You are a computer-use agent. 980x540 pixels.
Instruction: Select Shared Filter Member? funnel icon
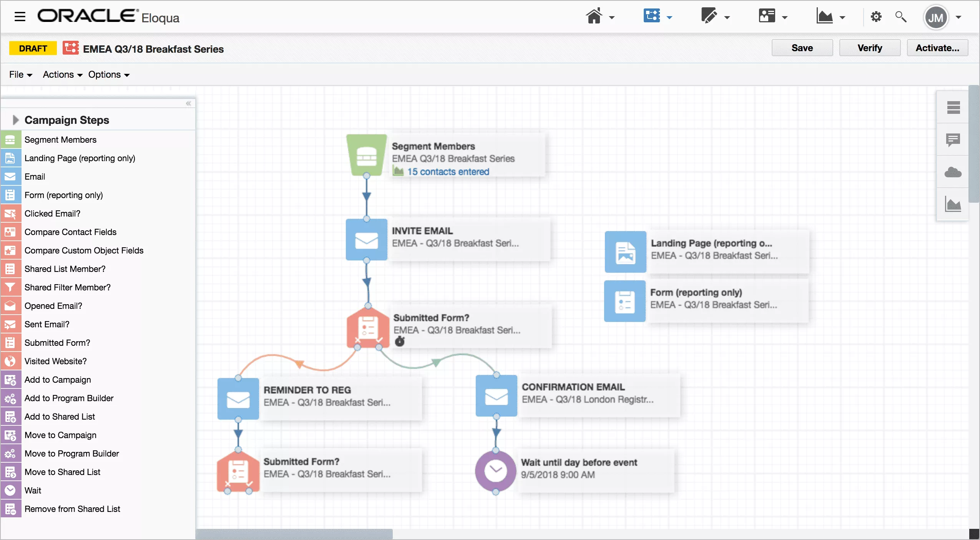tap(10, 287)
